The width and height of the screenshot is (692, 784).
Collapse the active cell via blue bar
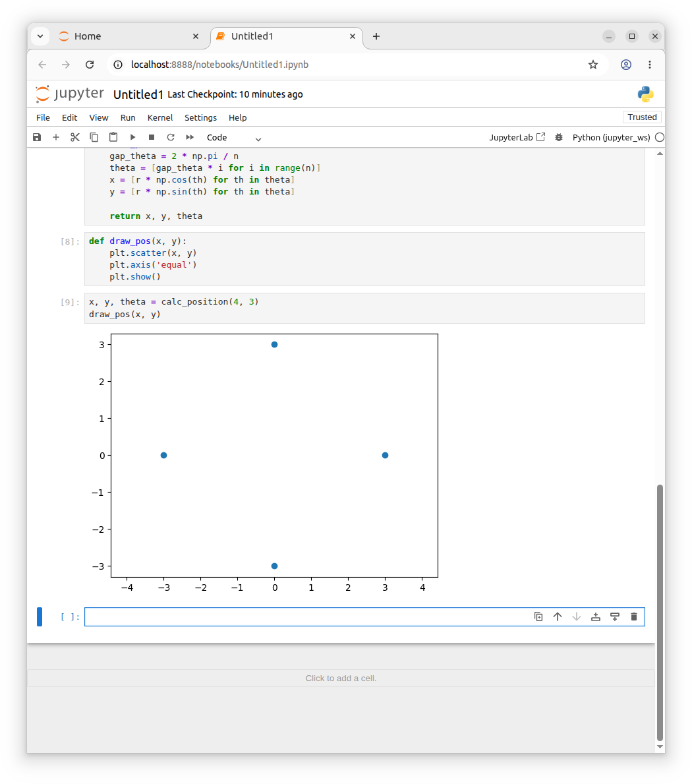tap(40, 617)
